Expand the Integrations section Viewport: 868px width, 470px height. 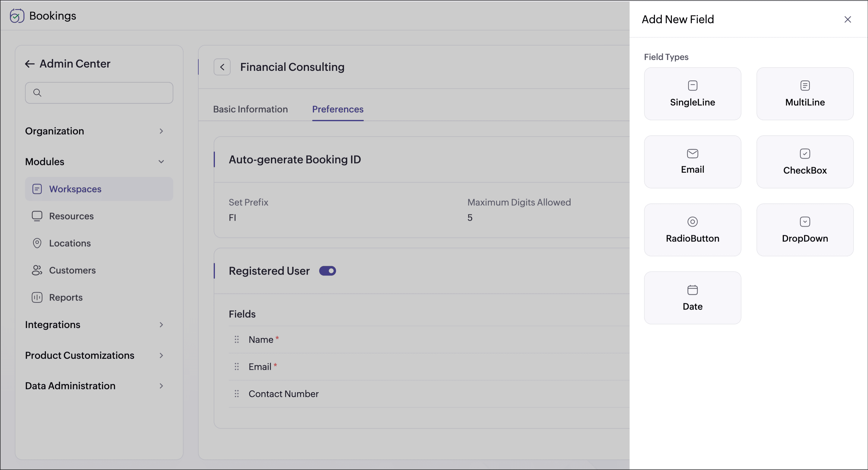(161, 325)
